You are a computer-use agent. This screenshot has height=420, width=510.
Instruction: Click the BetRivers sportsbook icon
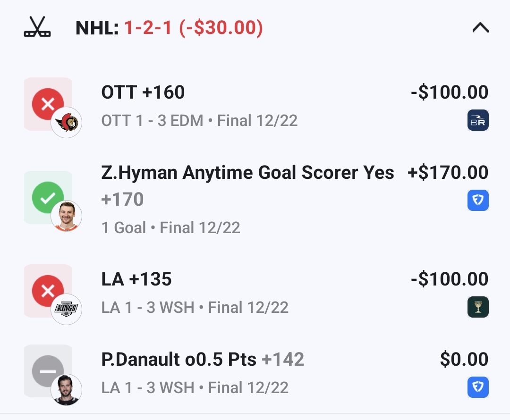[x=478, y=120]
